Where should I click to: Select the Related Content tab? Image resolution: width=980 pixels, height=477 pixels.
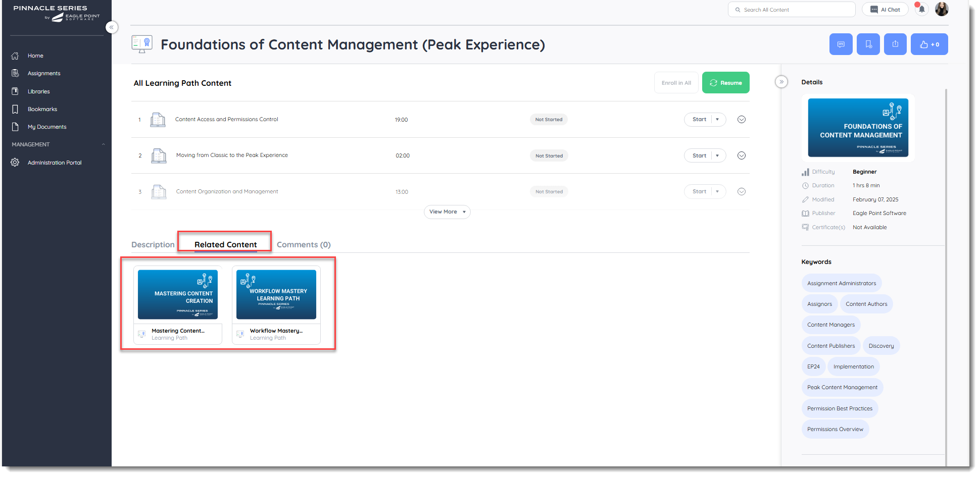(225, 245)
